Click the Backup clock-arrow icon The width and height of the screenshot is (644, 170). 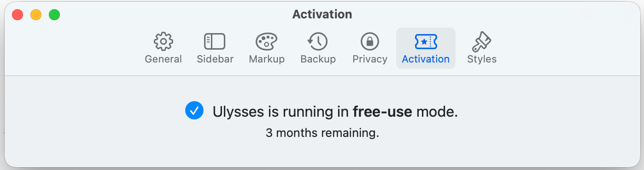click(x=318, y=42)
